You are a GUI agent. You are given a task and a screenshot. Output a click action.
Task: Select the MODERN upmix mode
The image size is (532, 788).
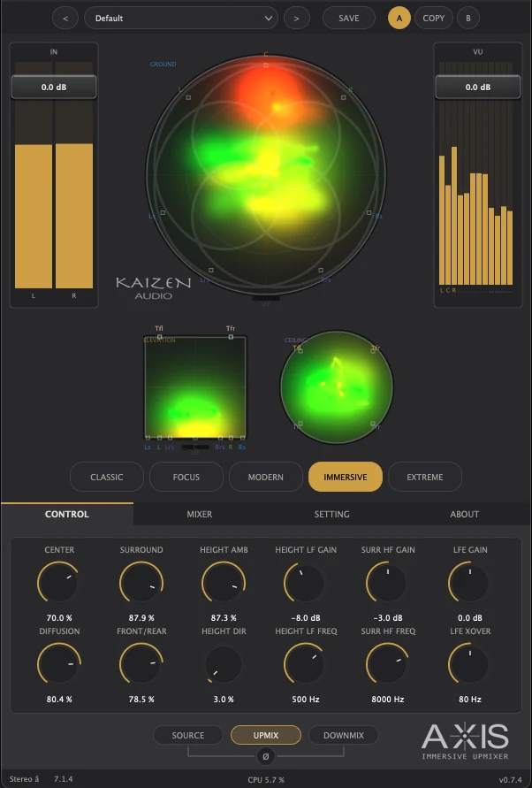pyautogui.click(x=266, y=477)
